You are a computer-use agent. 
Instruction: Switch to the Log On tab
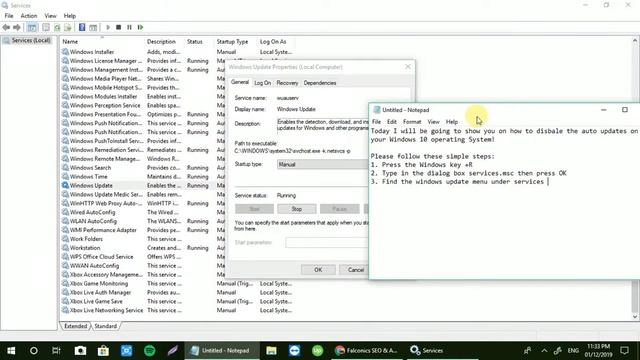click(x=262, y=83)
